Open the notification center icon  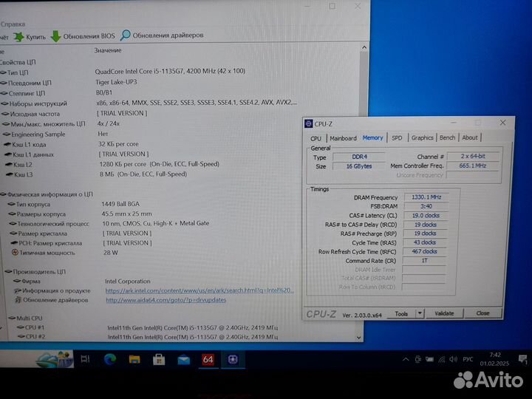[x=523, y=359]
